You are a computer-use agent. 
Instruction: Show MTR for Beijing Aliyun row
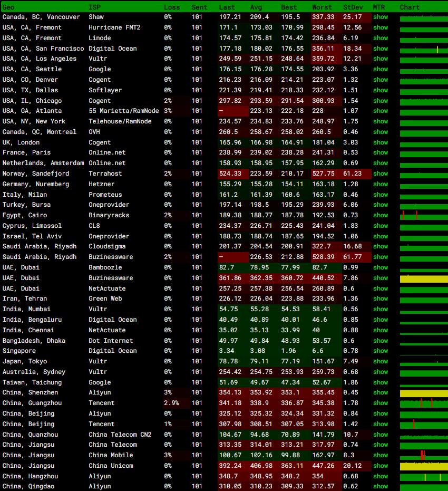(x=381, y=413)
